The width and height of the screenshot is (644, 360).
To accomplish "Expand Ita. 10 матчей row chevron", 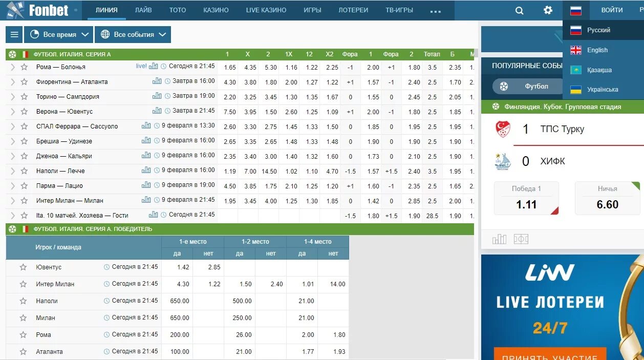I will (12, 215).
